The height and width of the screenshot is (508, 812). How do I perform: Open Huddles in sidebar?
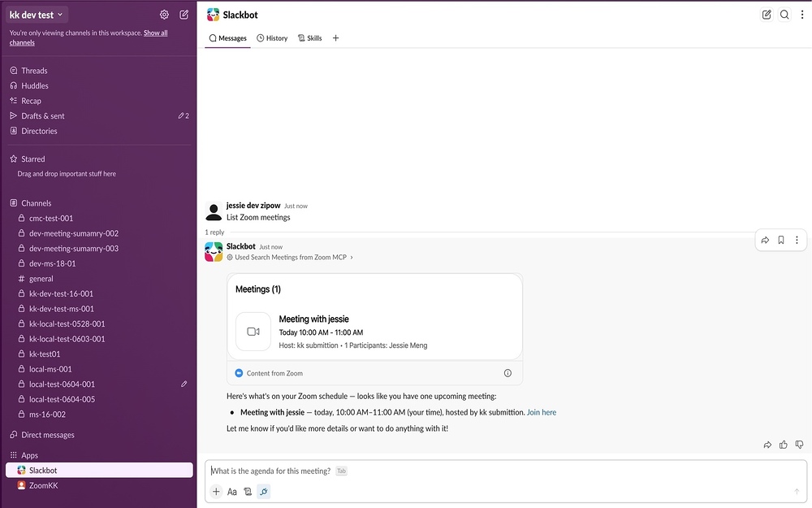point(35,85)
